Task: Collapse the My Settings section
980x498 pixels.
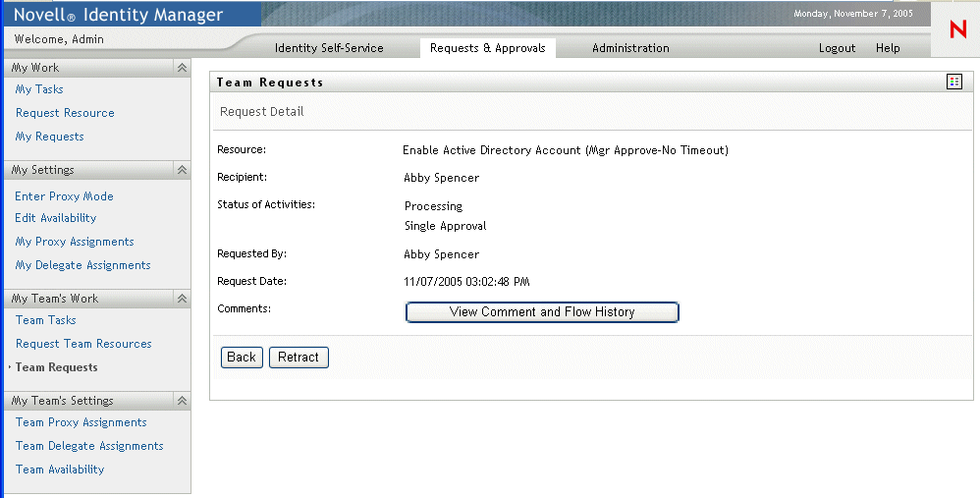Action: coord(182,169)
